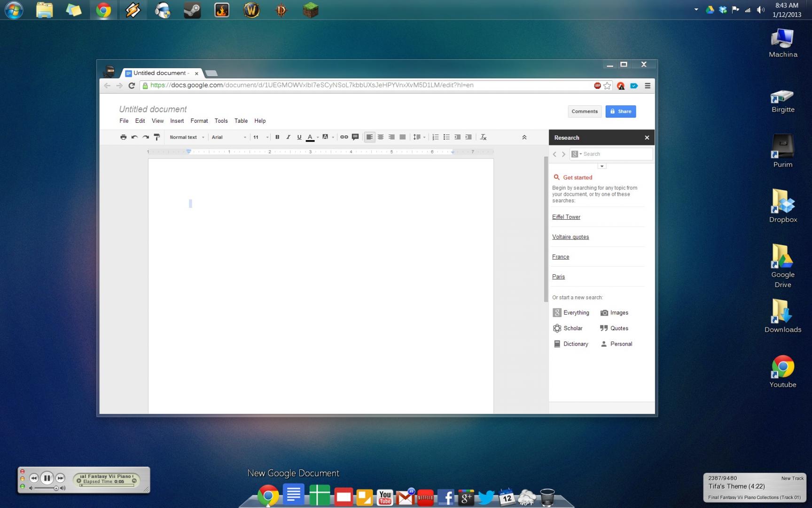Click the Research panel search field
This screenshot has height=508, width=812.
(616, 154)
